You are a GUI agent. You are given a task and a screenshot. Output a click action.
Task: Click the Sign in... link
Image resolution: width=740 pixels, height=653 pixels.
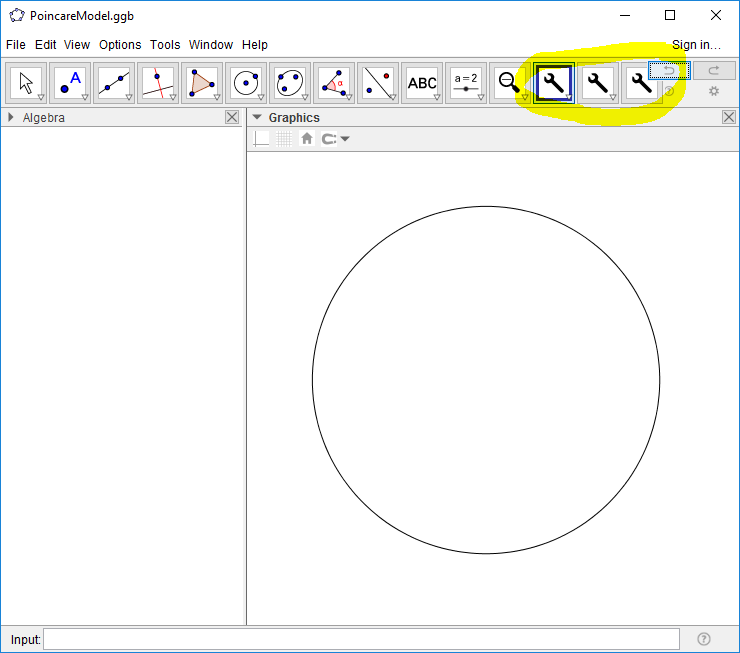pos(696,45)
